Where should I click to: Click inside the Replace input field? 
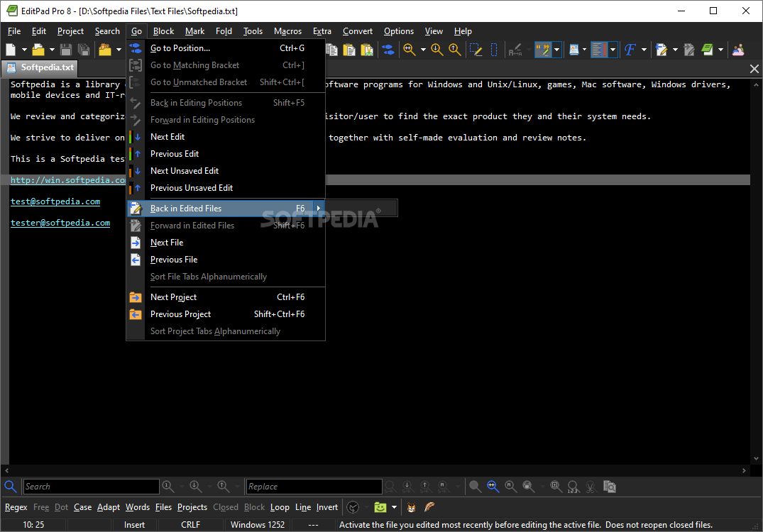(x=314, y=487)
